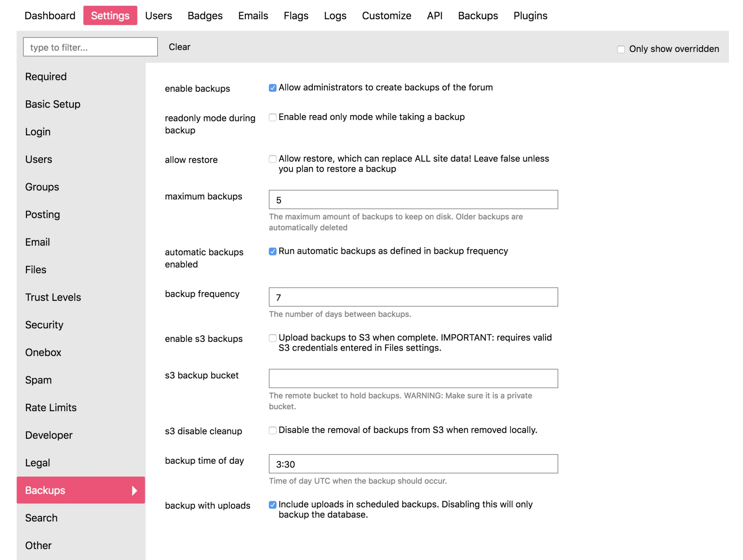Viewport: 743px width, 560px height.
Task: Click the Clear filter button
Action: (179, 47)
